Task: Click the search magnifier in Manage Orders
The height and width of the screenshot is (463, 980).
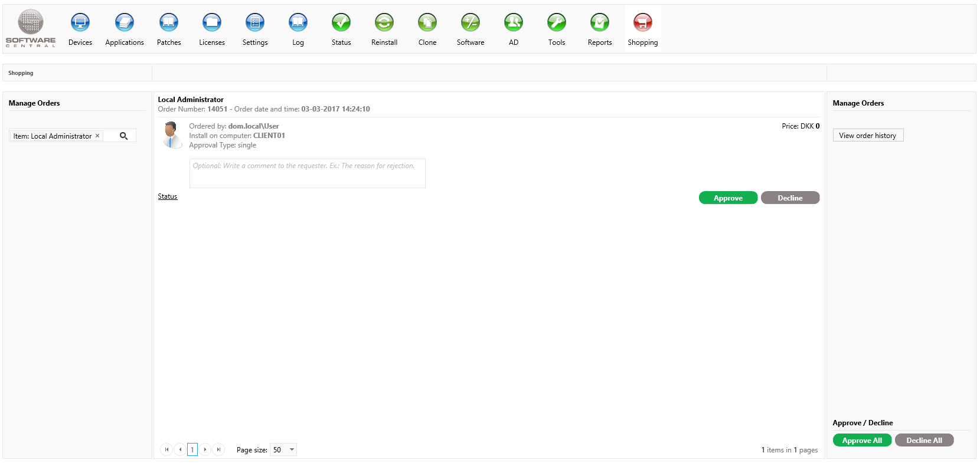Action: (124, 136)
